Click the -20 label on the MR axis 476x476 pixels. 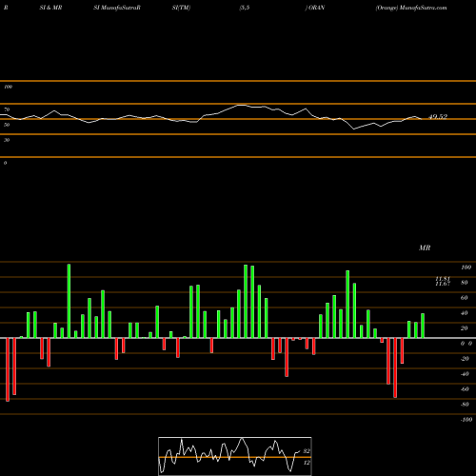tap(465, 359)
